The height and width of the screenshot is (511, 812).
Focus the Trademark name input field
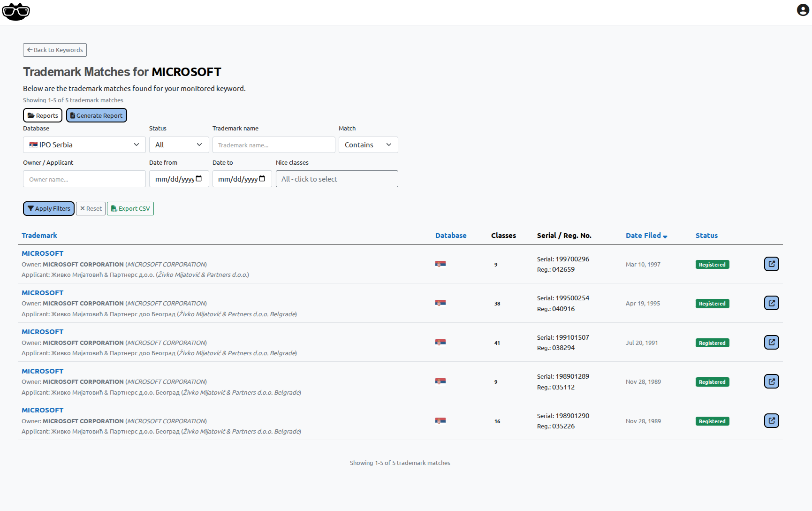274,145
